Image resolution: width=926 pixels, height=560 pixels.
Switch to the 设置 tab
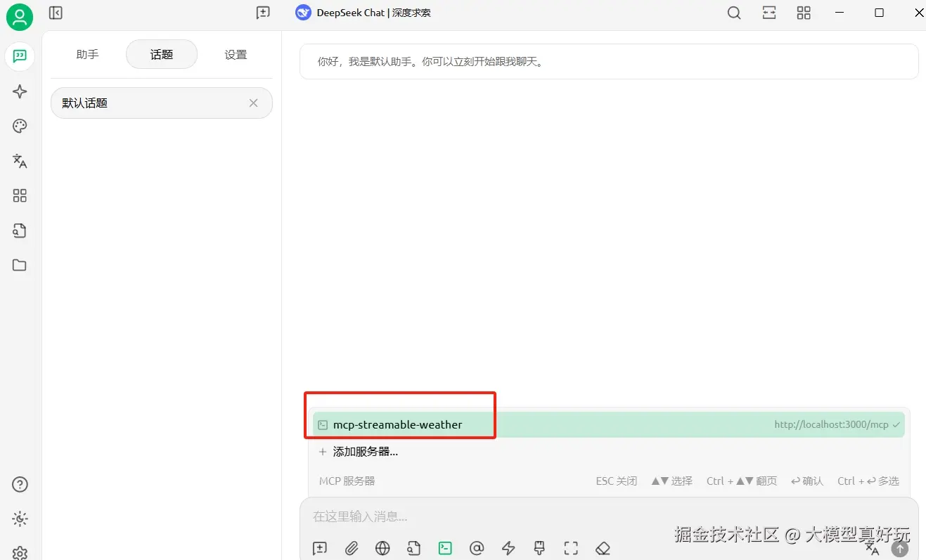click(236, 54)
